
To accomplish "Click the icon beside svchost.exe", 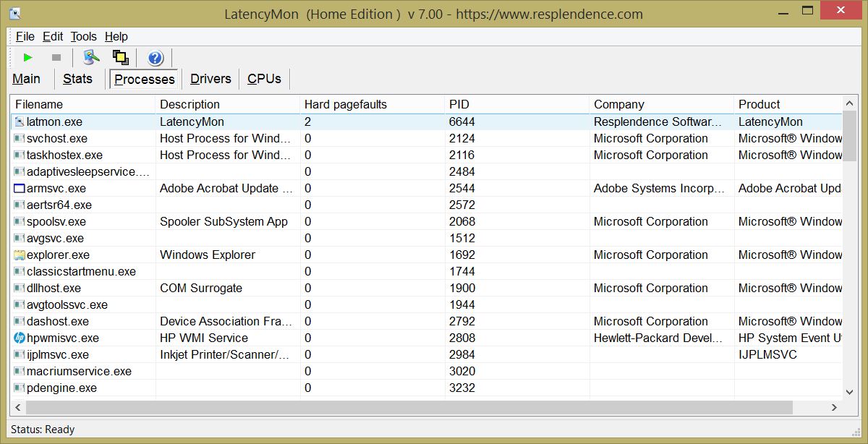I will point(20,139).
